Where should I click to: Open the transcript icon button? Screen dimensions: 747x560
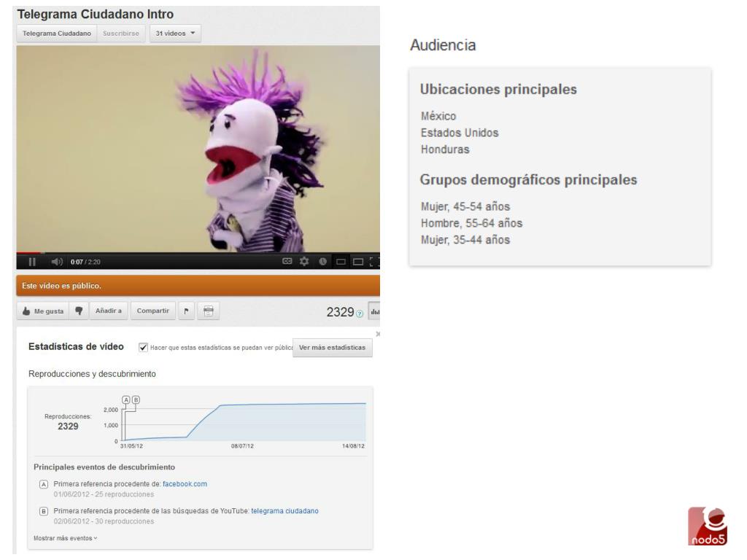pyautogui.click(x=208, y=311)
